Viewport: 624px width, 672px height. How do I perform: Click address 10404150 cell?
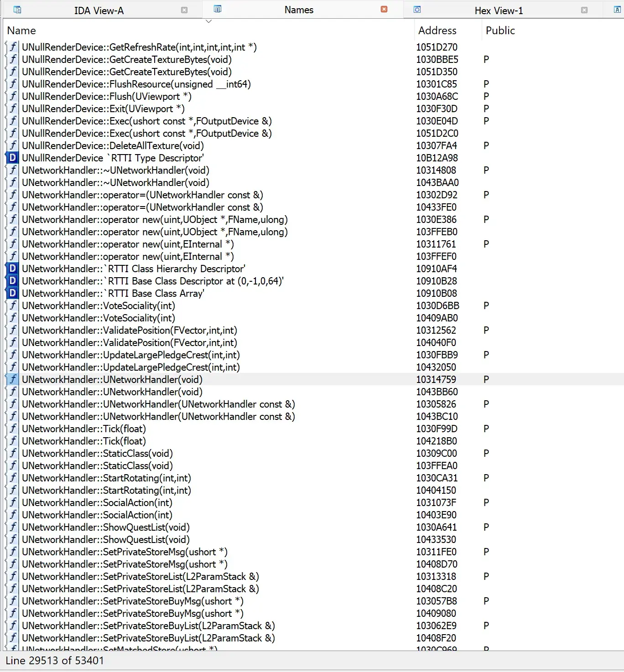436,490
